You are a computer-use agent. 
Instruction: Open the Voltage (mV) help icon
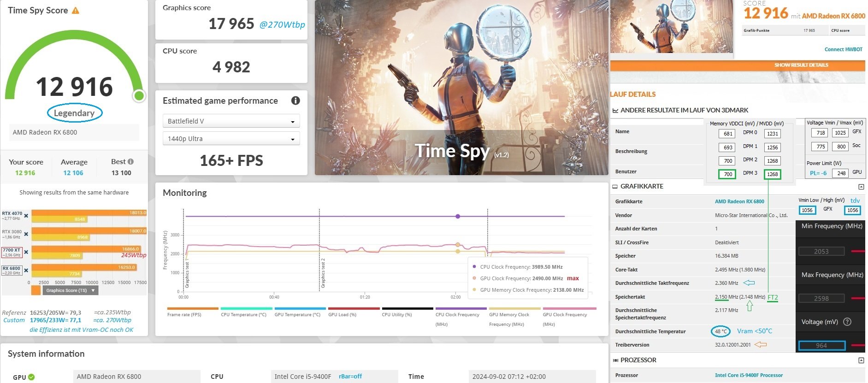pos(847,322)
